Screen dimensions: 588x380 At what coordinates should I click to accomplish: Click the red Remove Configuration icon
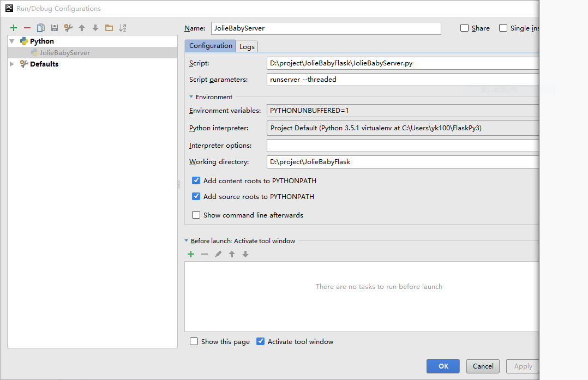pyautogui.click(x=27, y=28)
